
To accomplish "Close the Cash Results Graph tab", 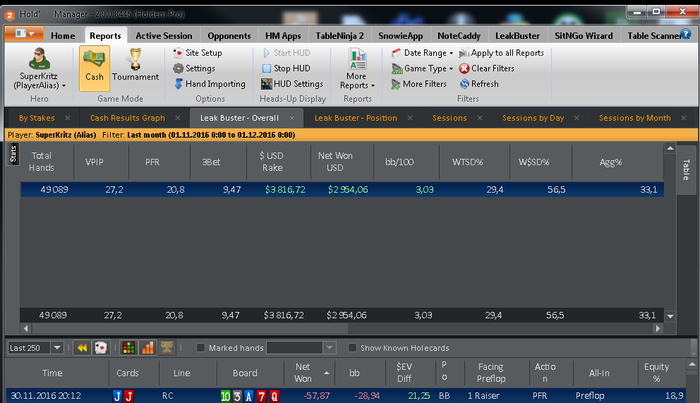I will 178,118.
